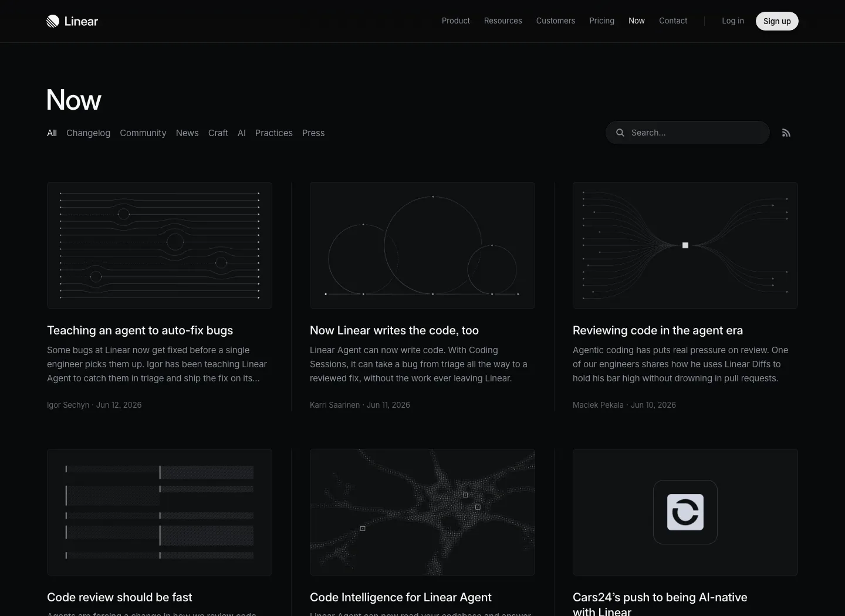Viewport: 845px width, 616px height.
Task: Switch to the Practices tab
Action: click(x=274, y=133)
